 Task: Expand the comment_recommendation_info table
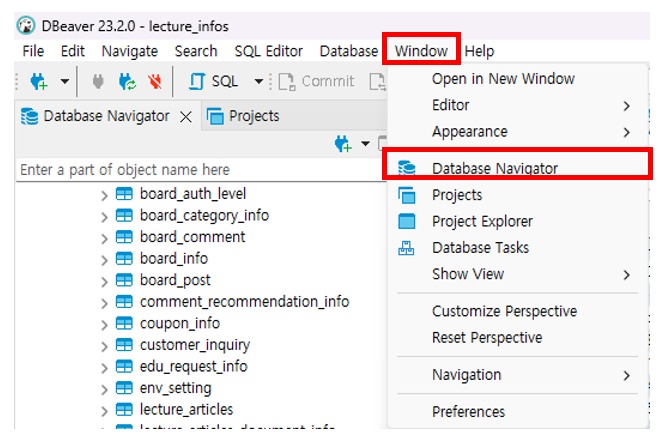[104, 303]
